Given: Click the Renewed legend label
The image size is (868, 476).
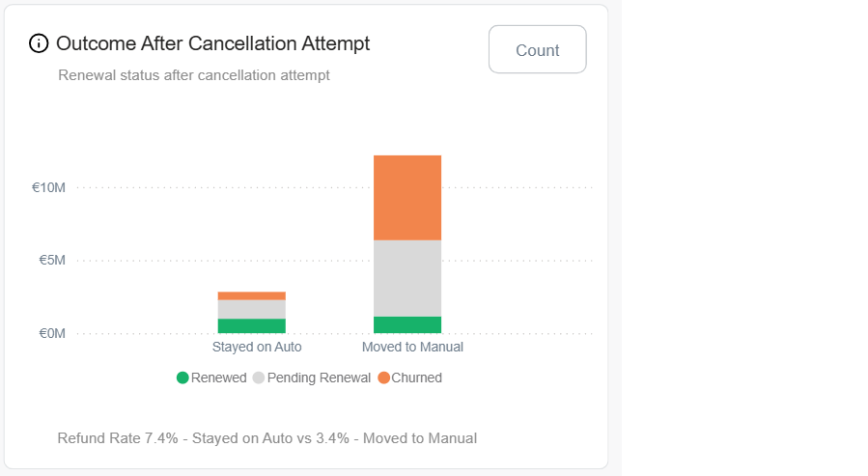Looking at the screenshot, I should 218,378.
